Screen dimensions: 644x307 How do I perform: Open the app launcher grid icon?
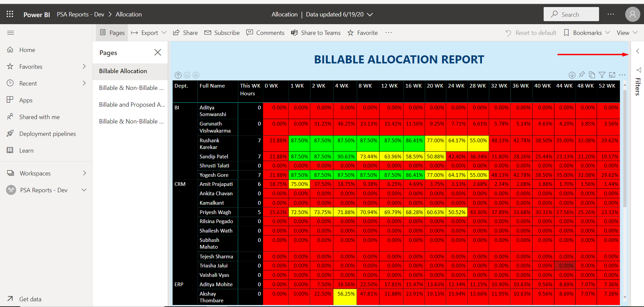[x=10, y=14]
